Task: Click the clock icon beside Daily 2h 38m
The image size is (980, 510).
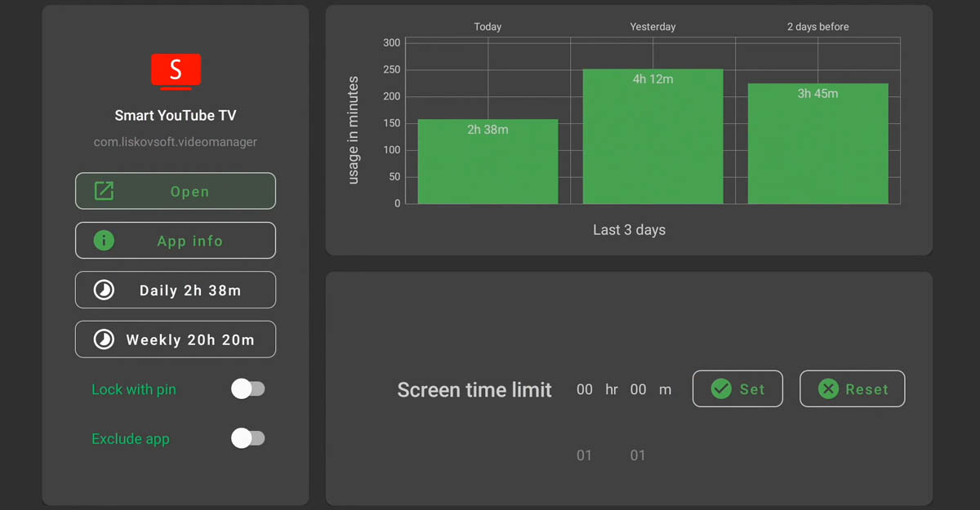Action: tap(104, 290)
